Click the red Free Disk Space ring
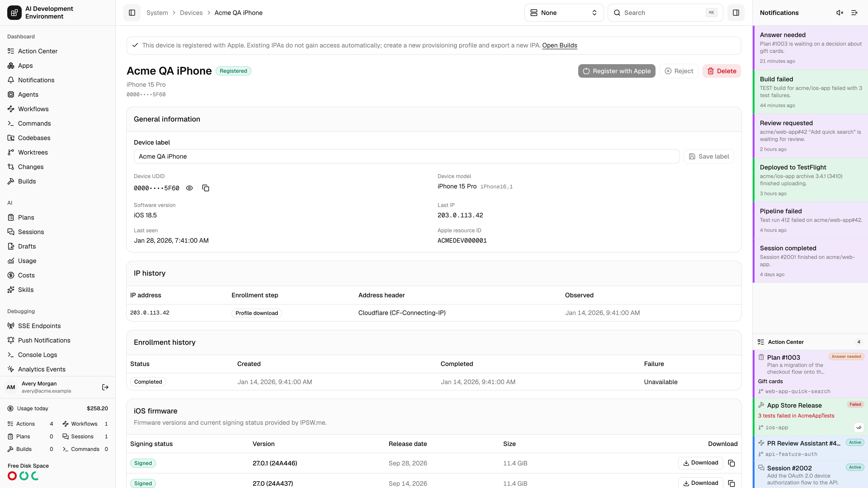Viewport: 868px width, 488px height. [12, 476]
